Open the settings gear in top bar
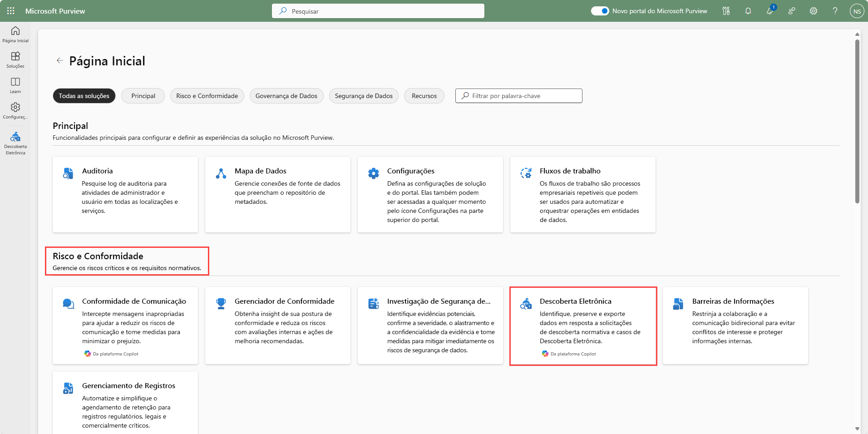The height and width of the screenshot is (434, 868). coord(814,11)
